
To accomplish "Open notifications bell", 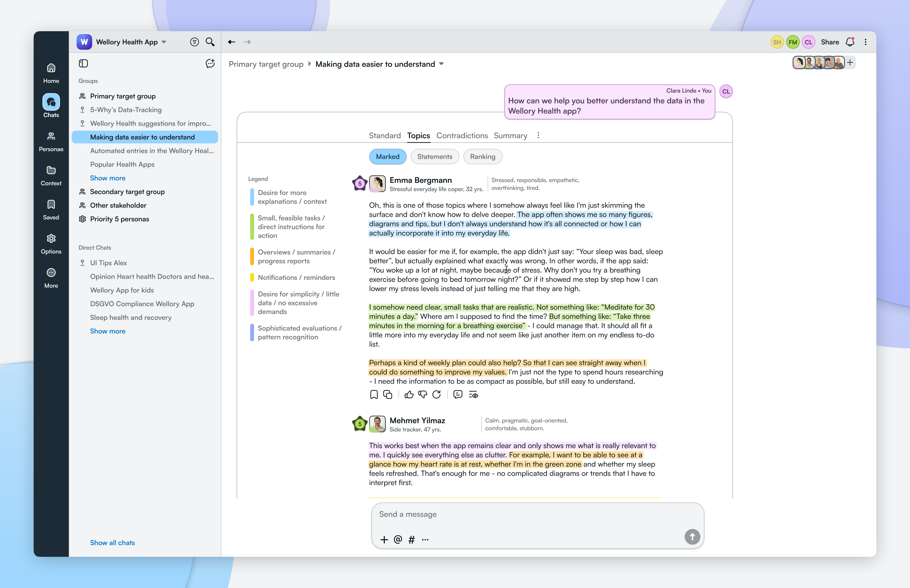I will click(x=850, y=42).
